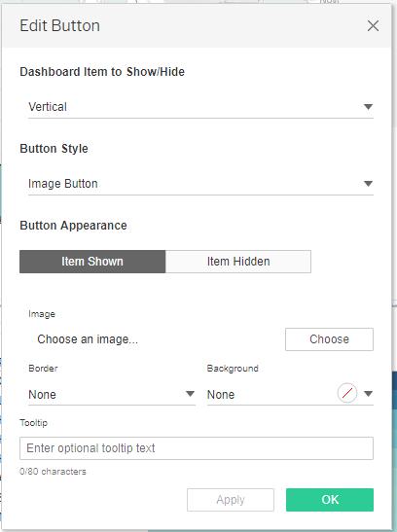Click the 0/80 characters counter text

(53, 472)
